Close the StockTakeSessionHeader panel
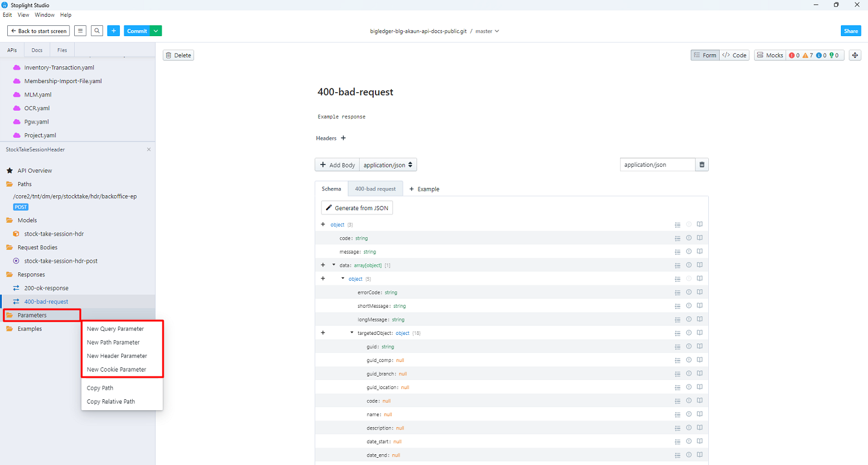 coord(149,149)
